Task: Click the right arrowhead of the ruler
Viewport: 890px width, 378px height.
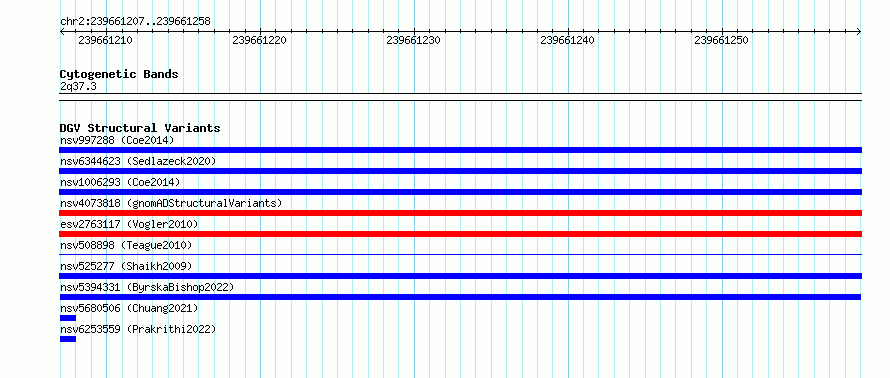Action: click(859, 32)
